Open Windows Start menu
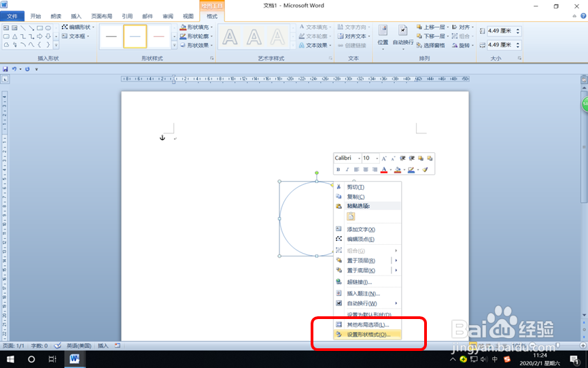Screen dimensions: 588x368 [10, 359]
